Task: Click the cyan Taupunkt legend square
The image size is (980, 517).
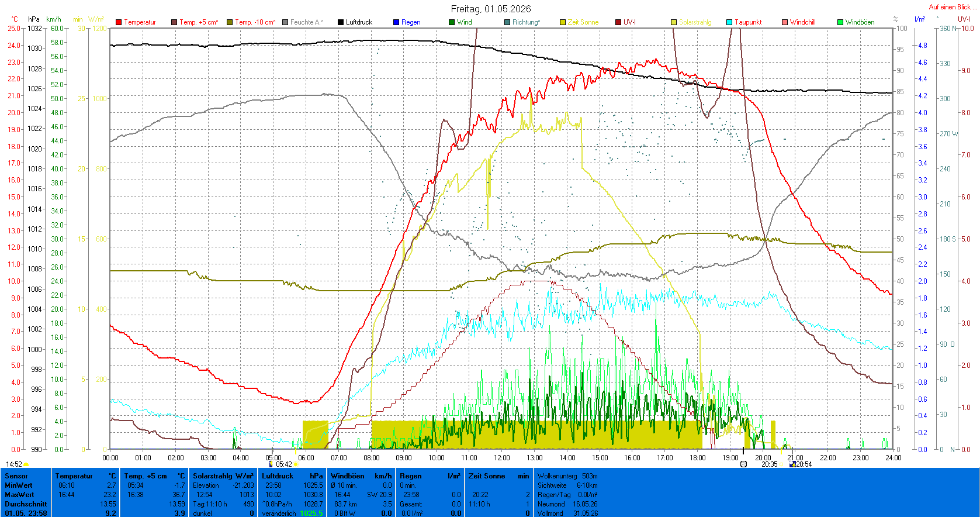Action: (x=729, y=22)
